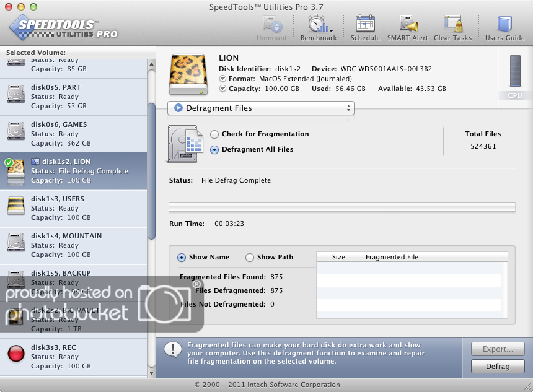Open the Schedule calendar tool
Viewport: 533px width, 392px height.
click(365, 24)
